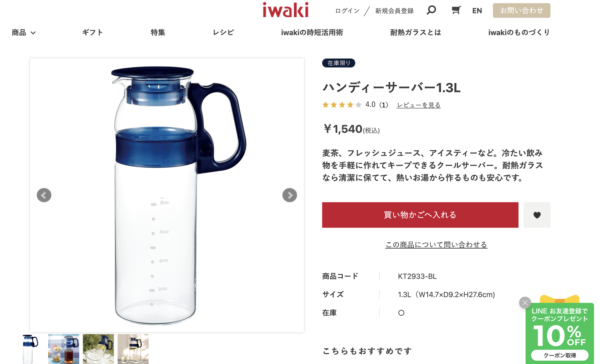This screenshot has height=364, width=600.
Task: Show next product image with right arrow
Action: (x=289, y=195)
